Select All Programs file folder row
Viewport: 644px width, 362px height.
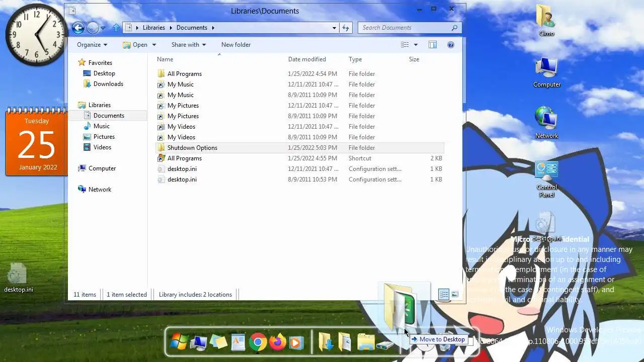pos(299,74)
